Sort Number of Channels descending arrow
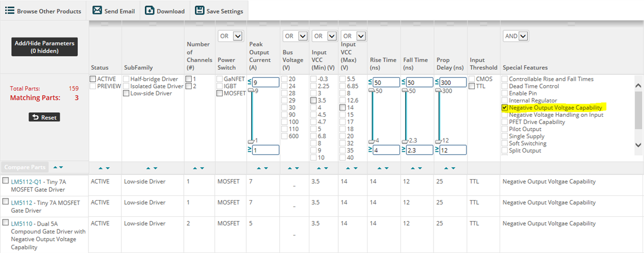 click(x=203, y=168)
